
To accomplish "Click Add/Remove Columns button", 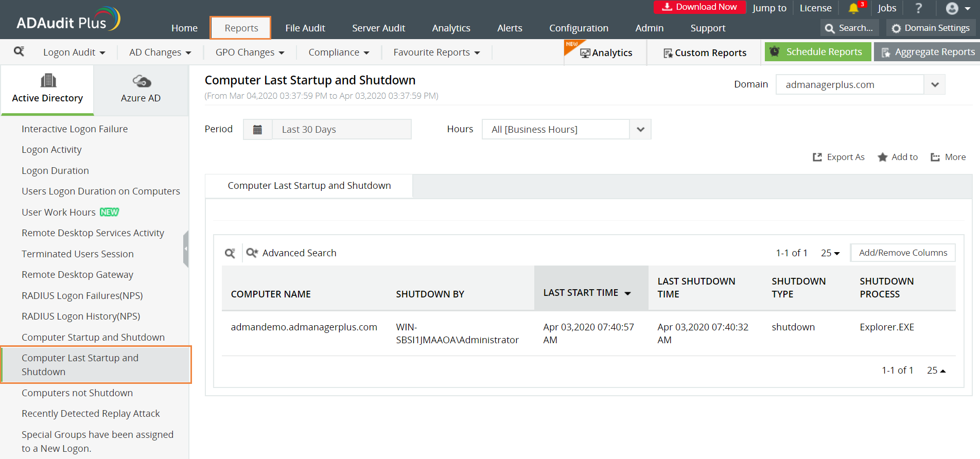I will point(903,253).
